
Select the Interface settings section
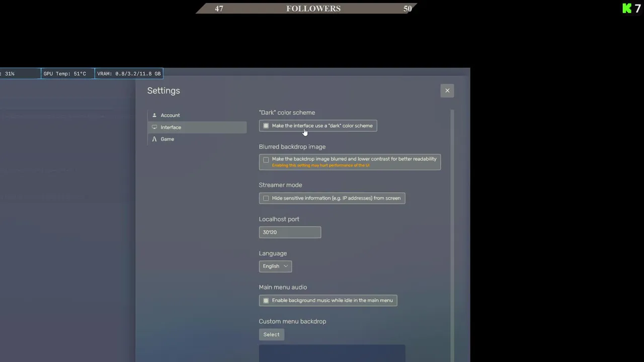[x=197, y=127]
